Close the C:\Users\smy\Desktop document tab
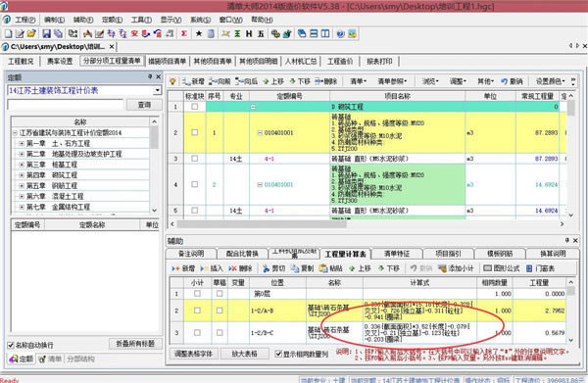The height and width of the screenshot is (383, 588). pyautogui.click(x=112, y=46)
